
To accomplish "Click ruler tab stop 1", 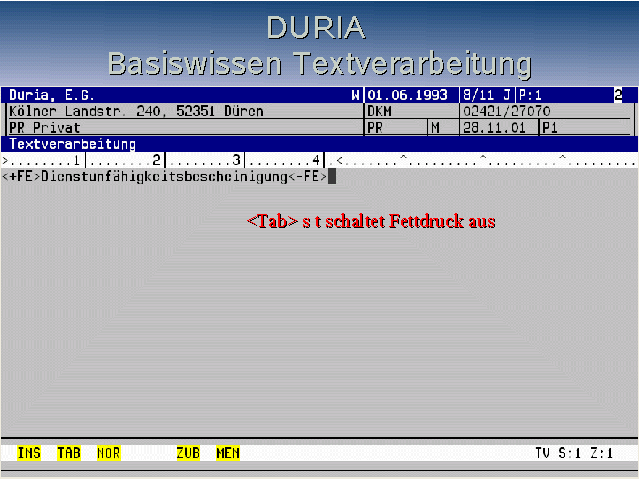I will coord(77,160).
